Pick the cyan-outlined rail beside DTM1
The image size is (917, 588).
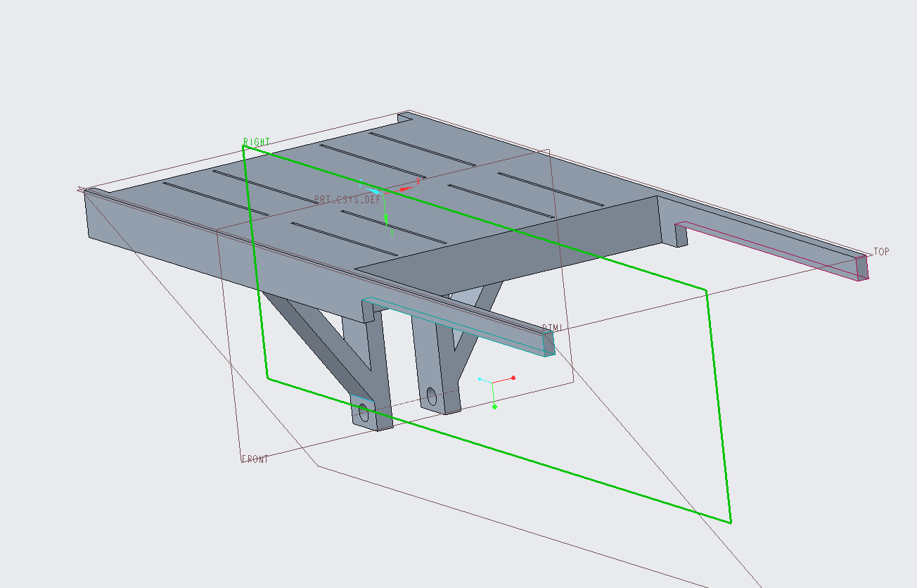pos(458,326)
